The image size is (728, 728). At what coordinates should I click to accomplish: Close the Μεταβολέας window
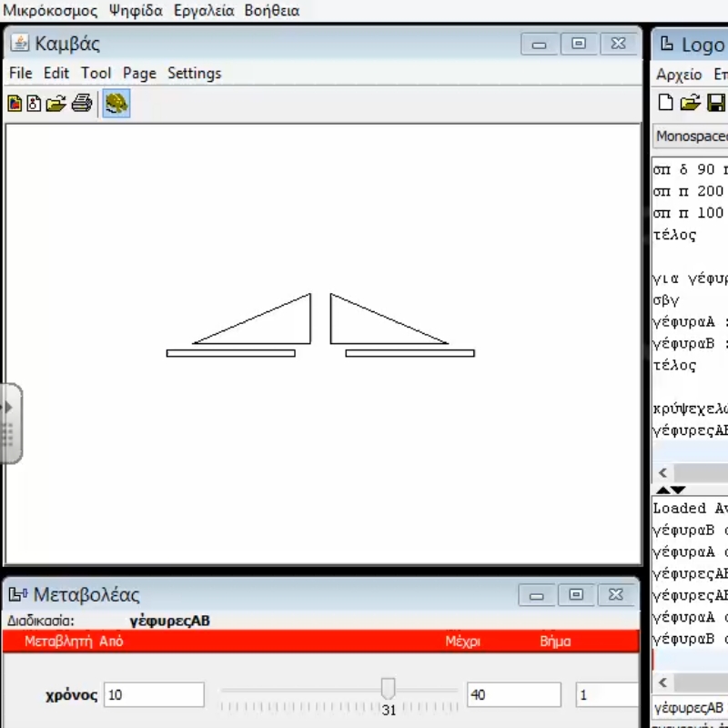coord(616,595)
